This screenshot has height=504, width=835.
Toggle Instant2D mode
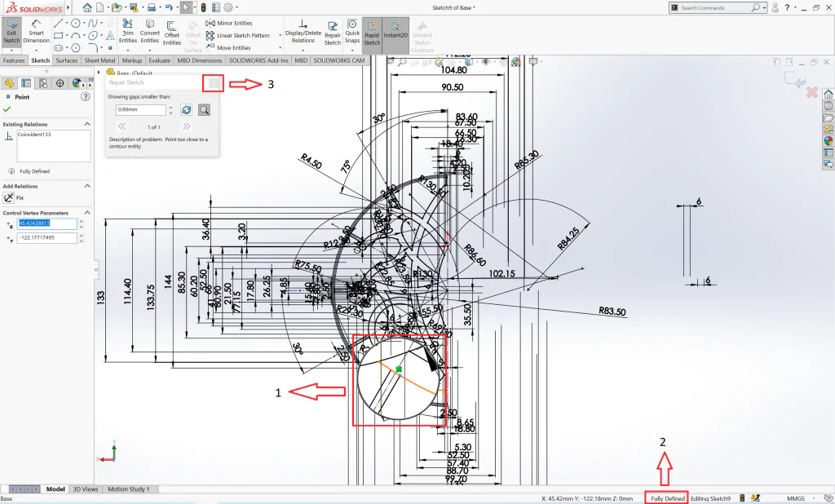pyautogui.click(x=395, y=33)
